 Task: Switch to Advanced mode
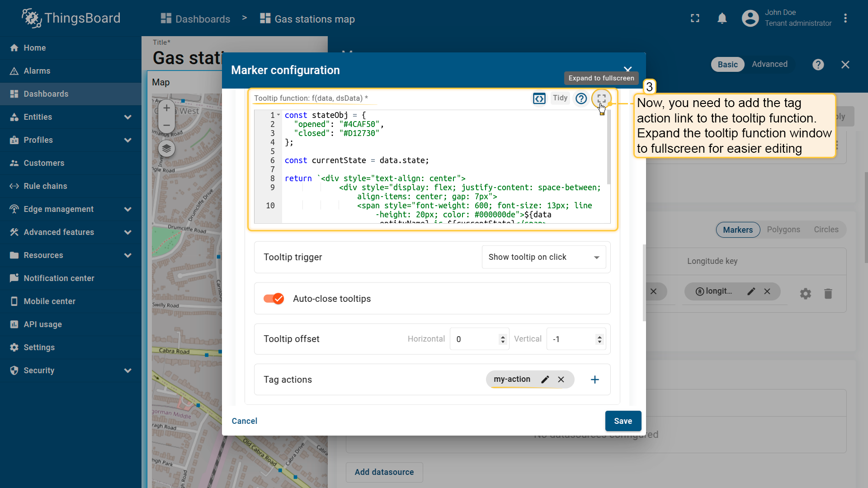769,64
